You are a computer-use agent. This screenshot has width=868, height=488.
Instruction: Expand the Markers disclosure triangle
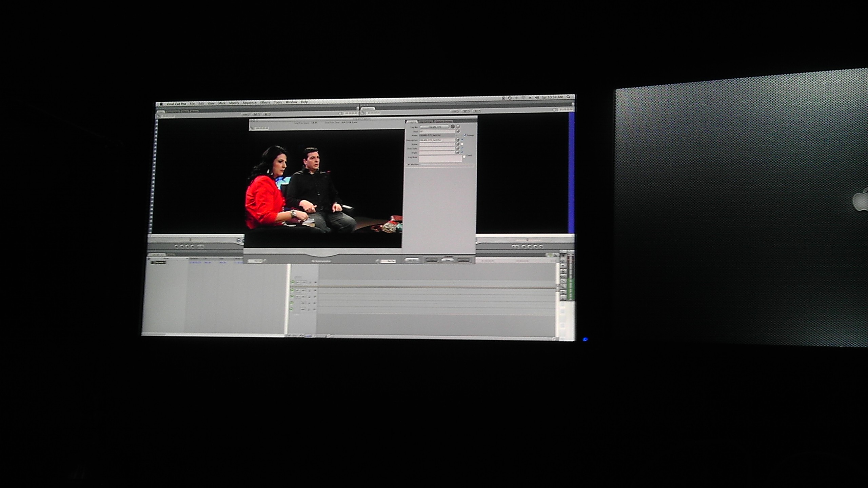tap(409, 164)
